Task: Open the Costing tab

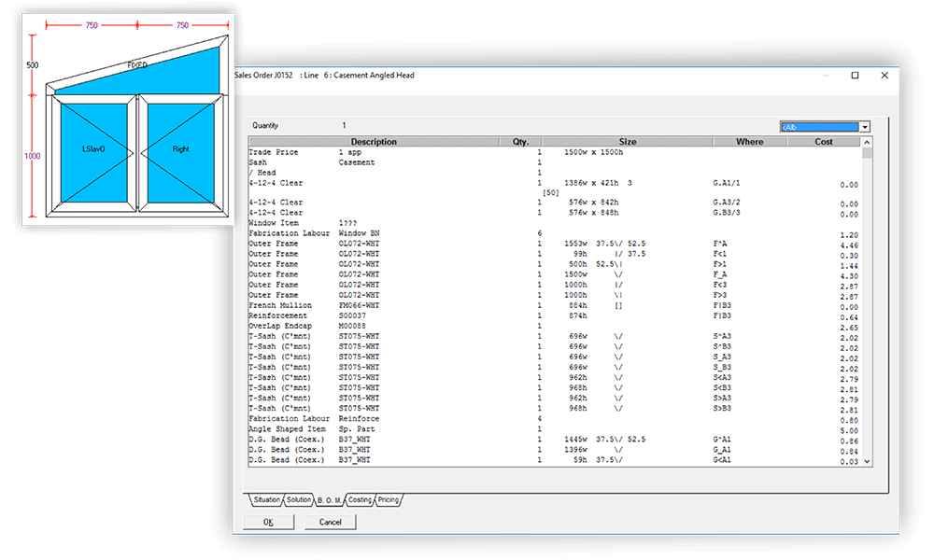Action: pos(361,499)
